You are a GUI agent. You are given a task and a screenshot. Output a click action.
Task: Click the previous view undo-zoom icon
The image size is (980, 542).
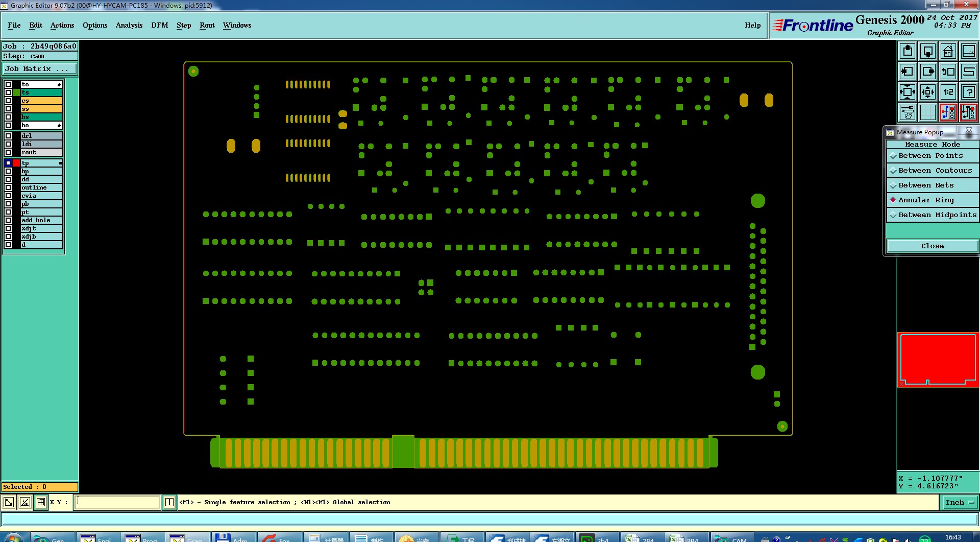(x=948, y=72)
